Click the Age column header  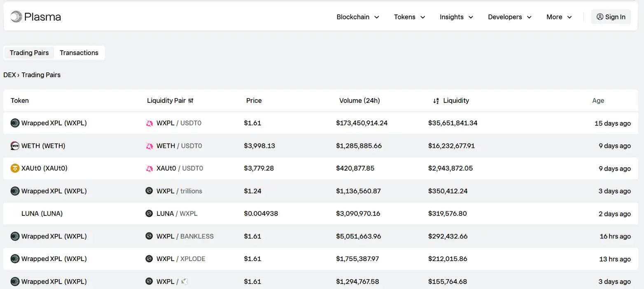598,101
